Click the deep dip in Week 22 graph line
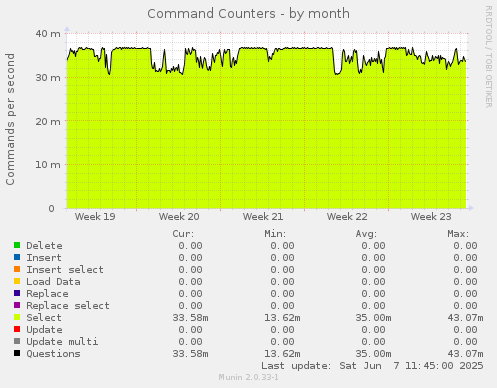This screenshot has height=388, width=497. tap(337, 73)
